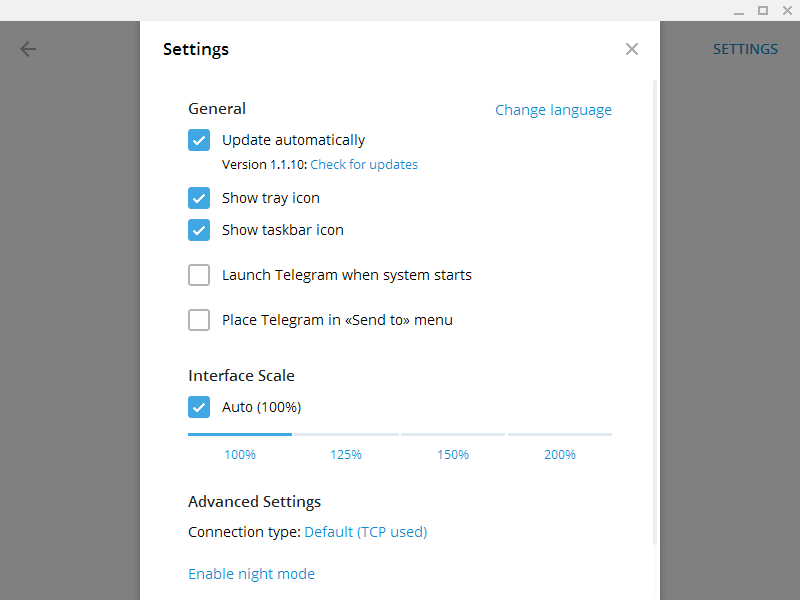800x600 pixels.
Task: Set interface scale to 125%
Action: 346,455
